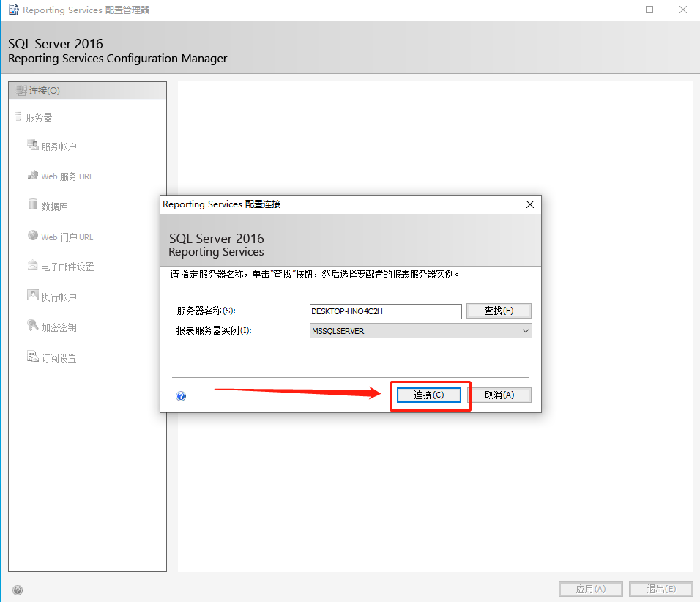Click the 加密密钥 key icon

point(33,326)
